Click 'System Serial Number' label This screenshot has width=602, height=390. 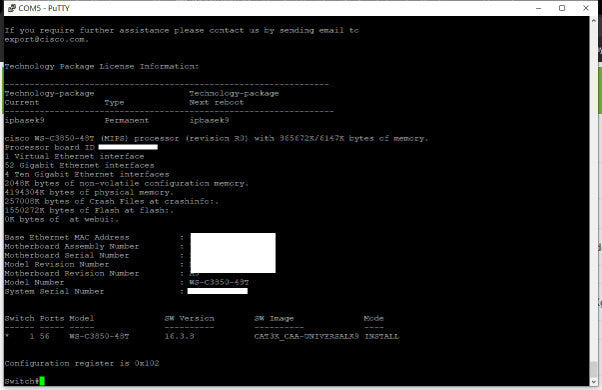coord(55,291)
